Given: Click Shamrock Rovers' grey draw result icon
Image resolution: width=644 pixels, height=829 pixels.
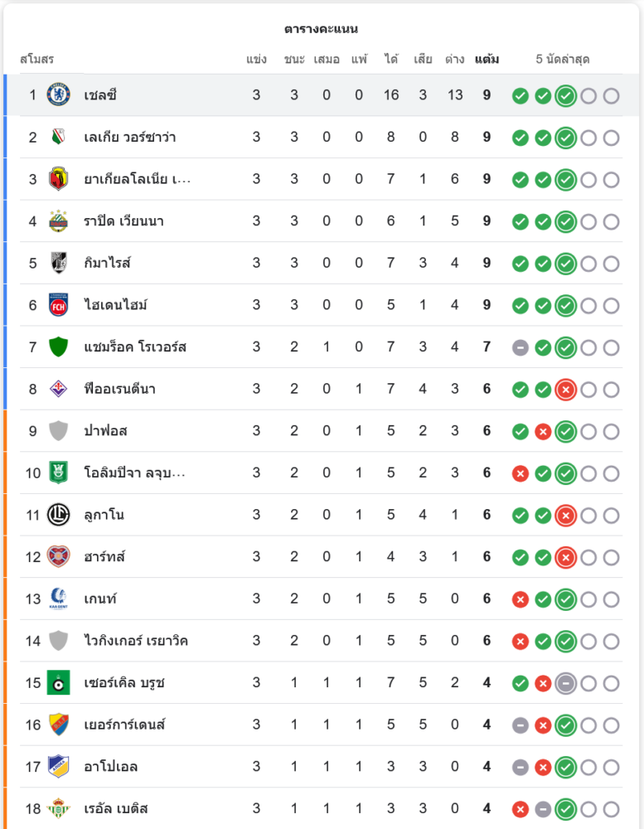Looking at the screenshot, I should tap(521, 347).
